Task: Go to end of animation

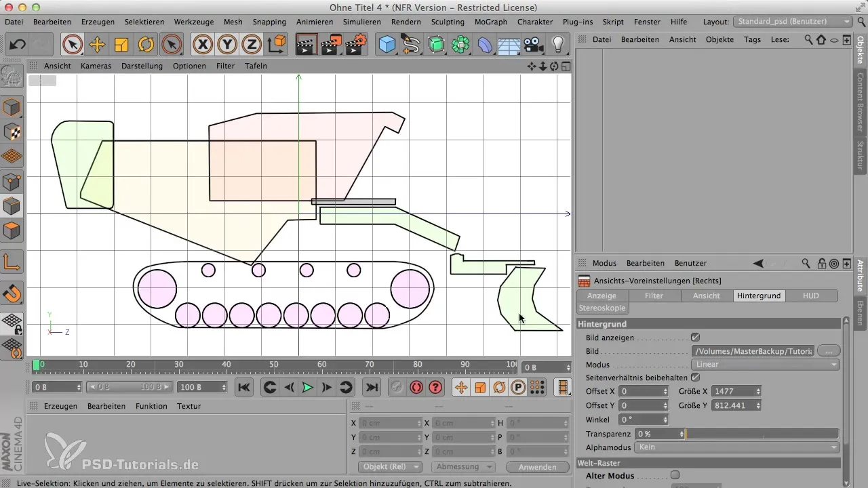Action: click(371, 387)
